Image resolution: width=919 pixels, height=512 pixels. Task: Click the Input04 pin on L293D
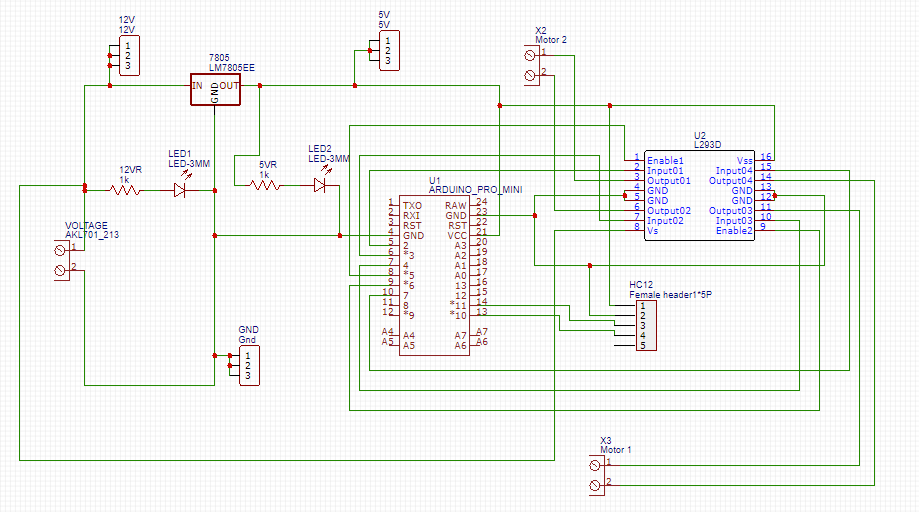click(734, 170)
